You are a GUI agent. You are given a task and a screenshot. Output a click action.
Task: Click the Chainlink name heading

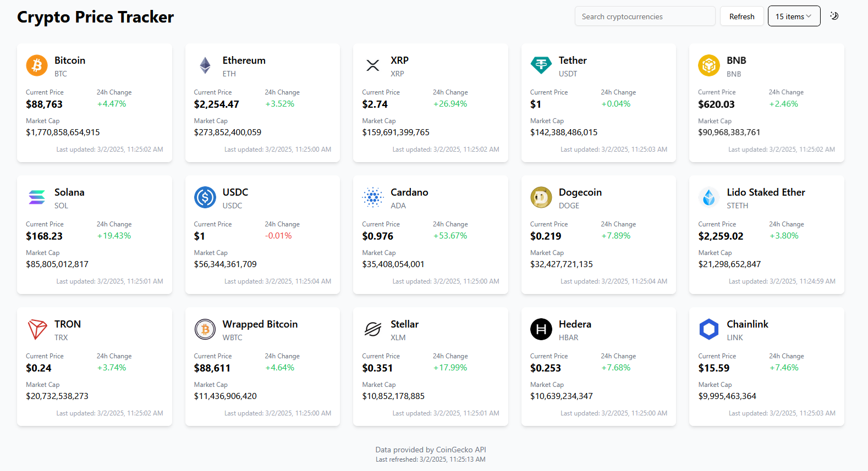click(x=748, y=324)
